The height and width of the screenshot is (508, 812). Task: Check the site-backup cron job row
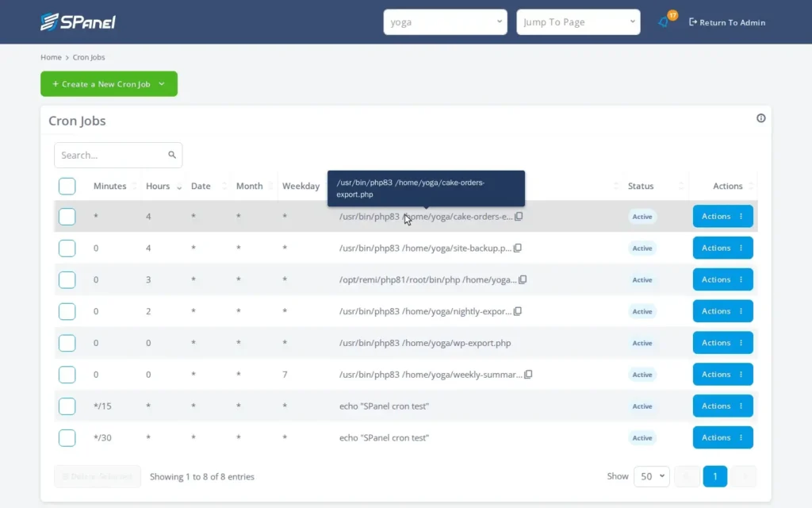[67, 248]
